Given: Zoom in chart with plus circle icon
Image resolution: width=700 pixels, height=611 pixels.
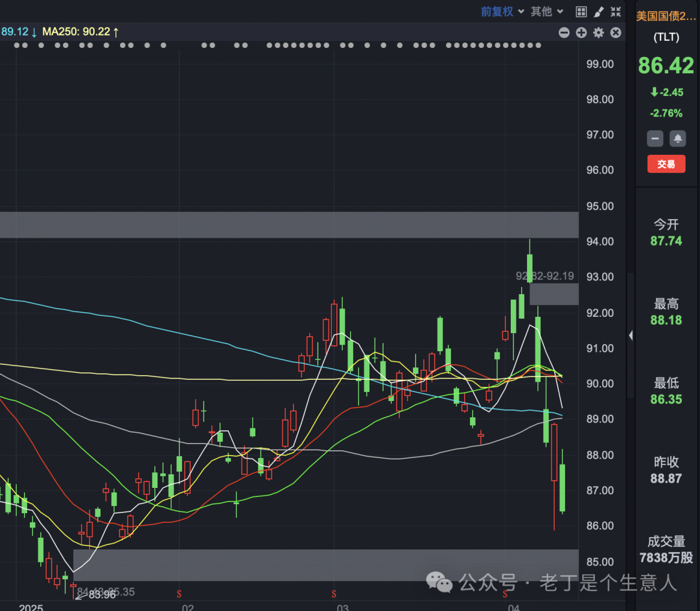Looking at the screenshot, I should tap(581, 32).
